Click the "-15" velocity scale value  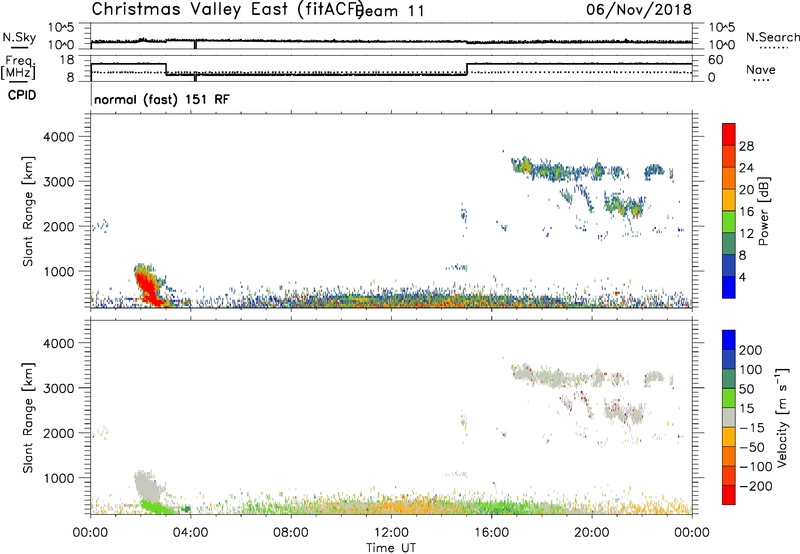coord(752,427)
